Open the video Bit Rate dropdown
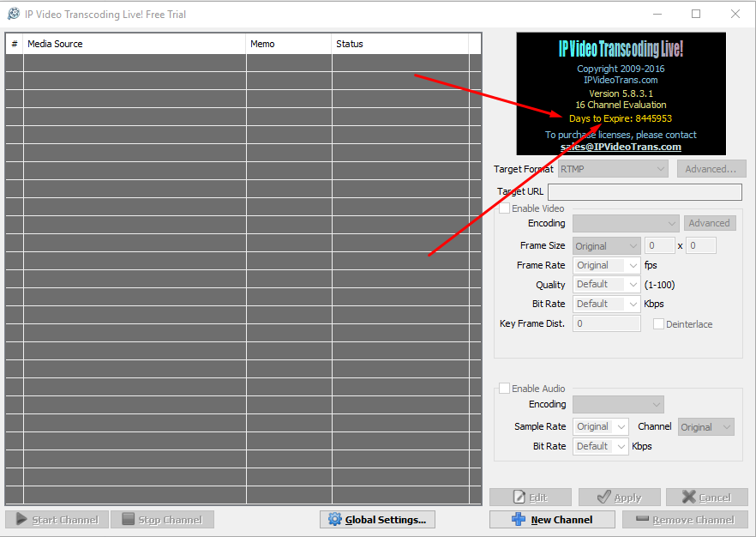This screenshot has width=756, height=537. (607, 304)
